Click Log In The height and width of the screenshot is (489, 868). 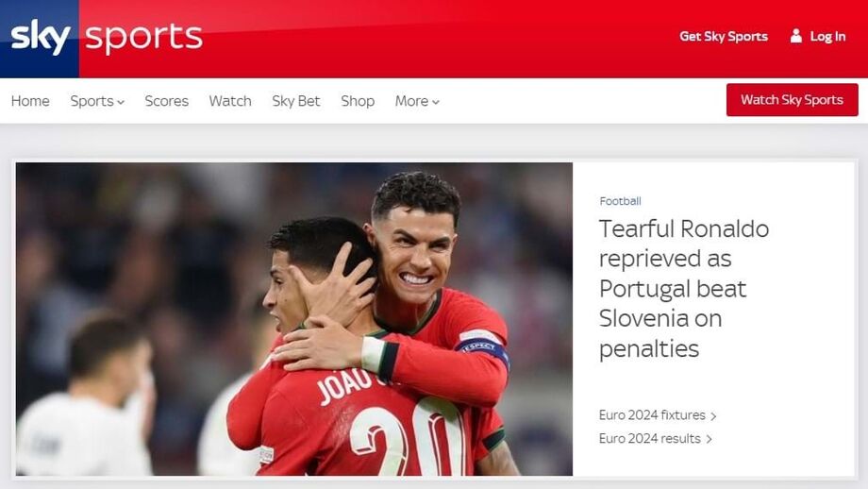point(827,37)
